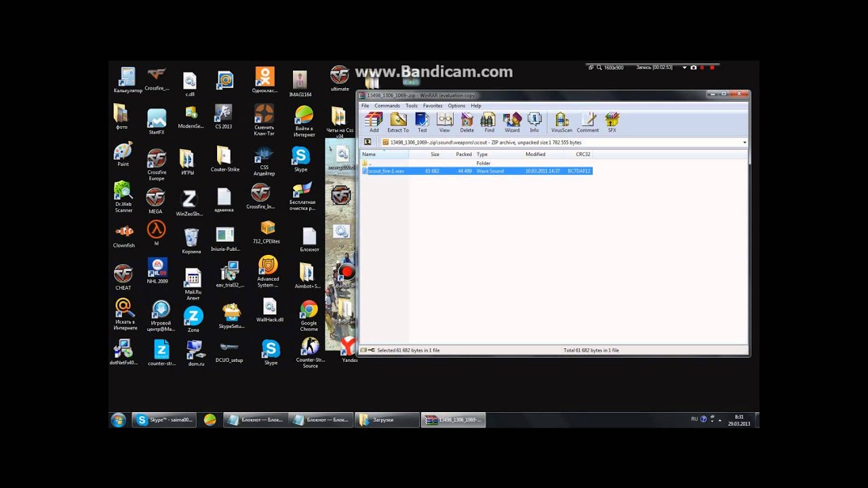Select the 712_CPElites desktop icon
Image resolution: width=868 pixels, height=488 pixels.
click(268, 232)
